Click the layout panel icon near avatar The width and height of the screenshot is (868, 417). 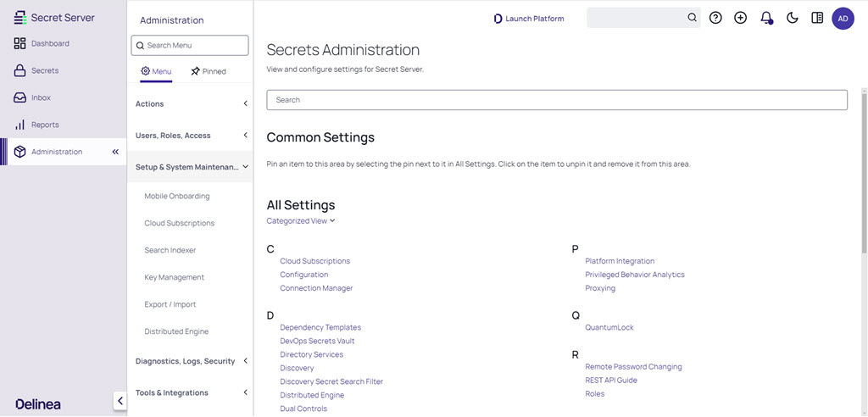817,19
